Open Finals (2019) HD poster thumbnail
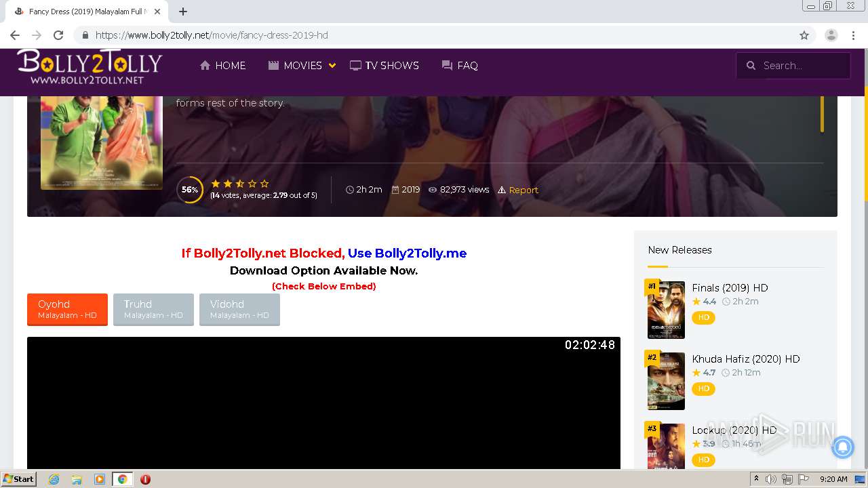This screenshot has height=488, width=868. [x=666, y=310]
